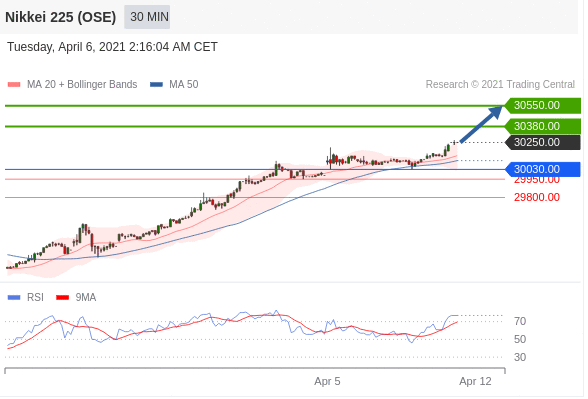Click the Apr 5 date axis marker
Screen dimensions: 588x399
click(x=327, y=381)
